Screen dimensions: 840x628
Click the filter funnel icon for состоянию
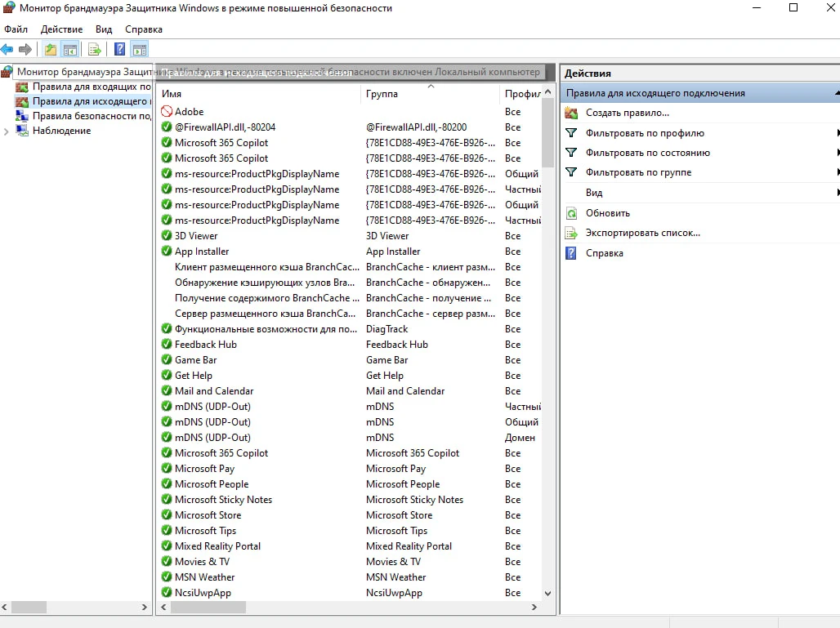[x=572, y=153]
